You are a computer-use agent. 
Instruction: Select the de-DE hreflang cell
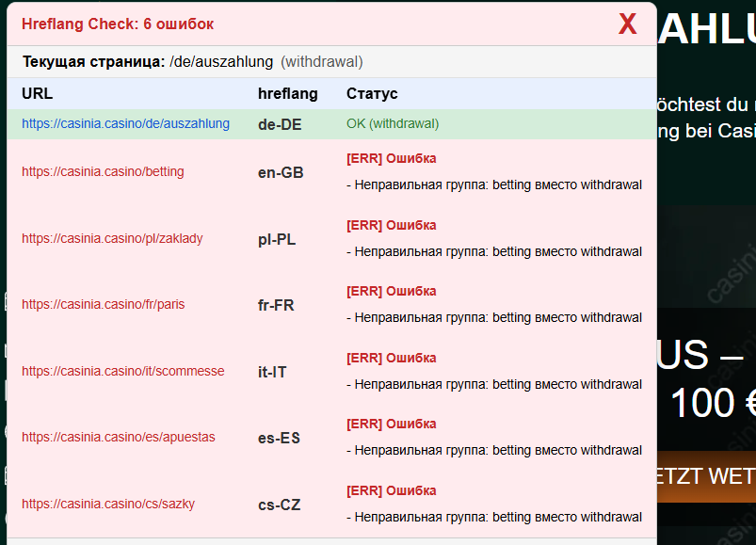pos(280,124)
